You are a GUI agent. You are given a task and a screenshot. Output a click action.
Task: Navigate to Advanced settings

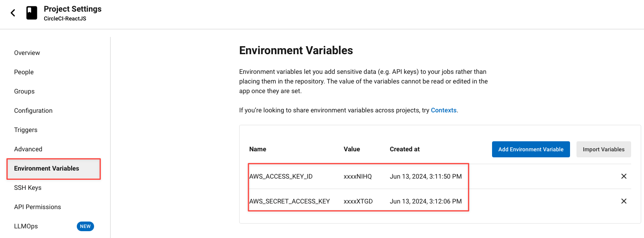coord(28,149)
